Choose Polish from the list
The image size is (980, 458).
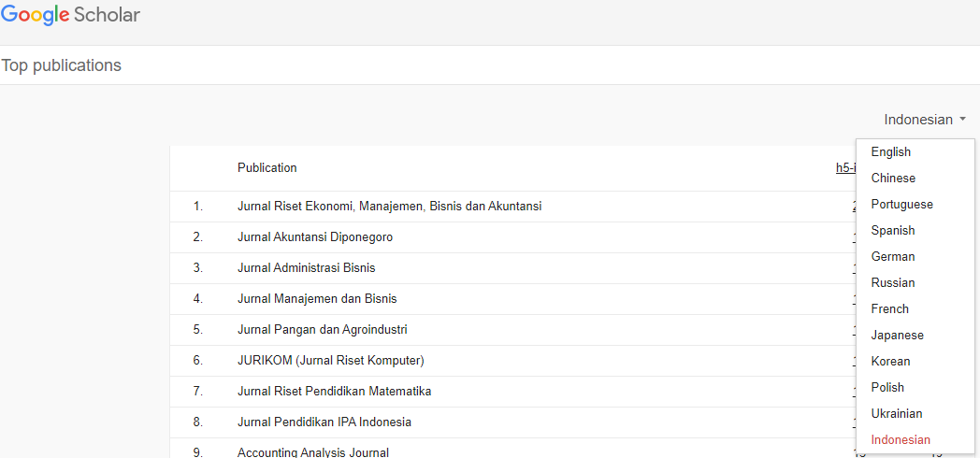click(x=887, y=388)
